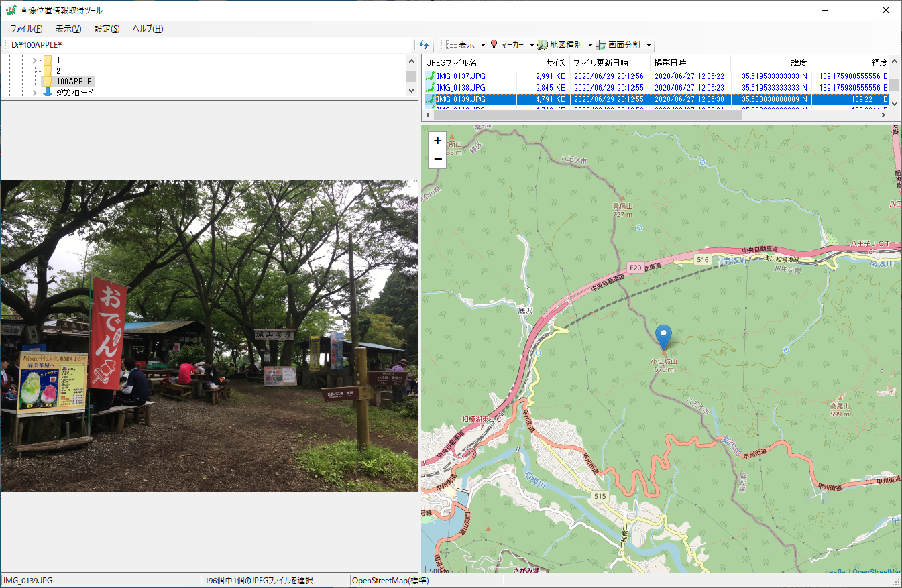Screen dimensions: 902x588
Task: Select the IMG_0139.JPG file name in the list
Action: click(x=461, y=99)
